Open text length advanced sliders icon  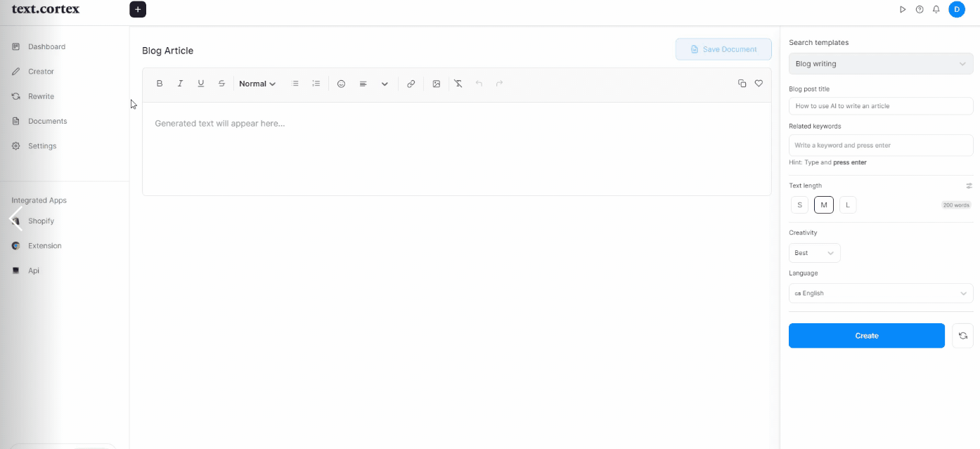[969, 186]
